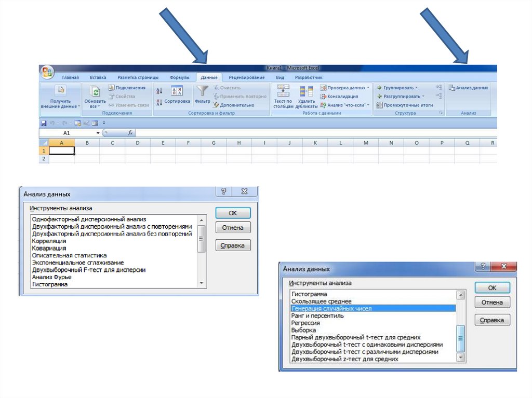This screenshot has height=398, width=532.
Task: Open the Разработчик tab
Action: point(309,77)
